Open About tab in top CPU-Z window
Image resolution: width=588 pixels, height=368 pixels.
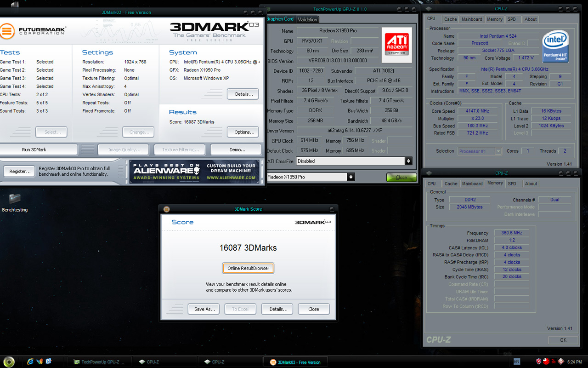tap(531, 19)
